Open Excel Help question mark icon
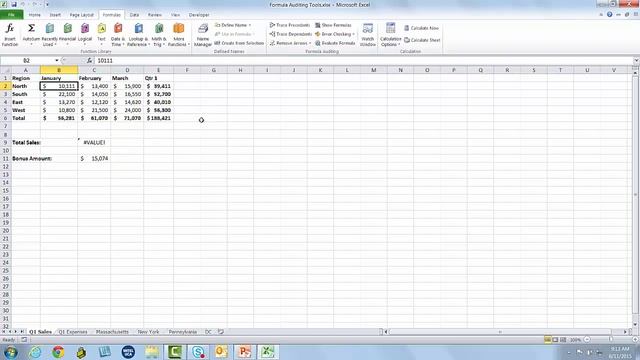The height and width of the screenshot is (360, 640). (x=609, y=14)
